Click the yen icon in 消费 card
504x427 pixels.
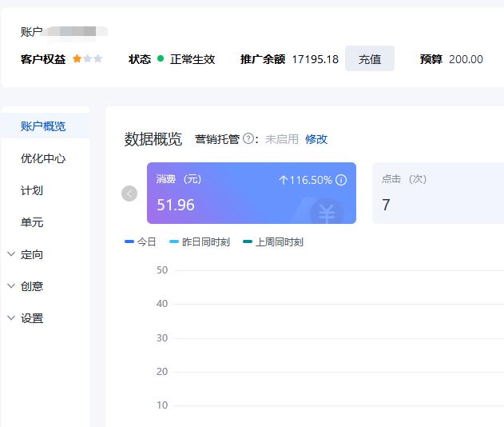[x=326, y=213]
